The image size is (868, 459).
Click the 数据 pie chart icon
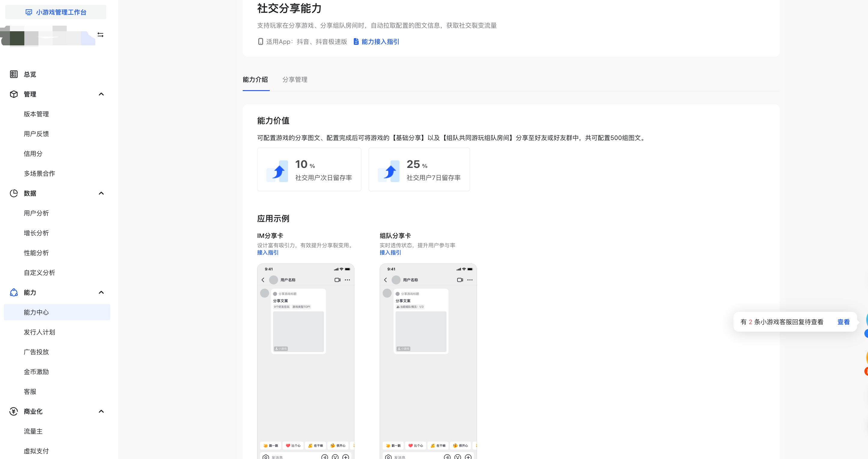[14, 193]
